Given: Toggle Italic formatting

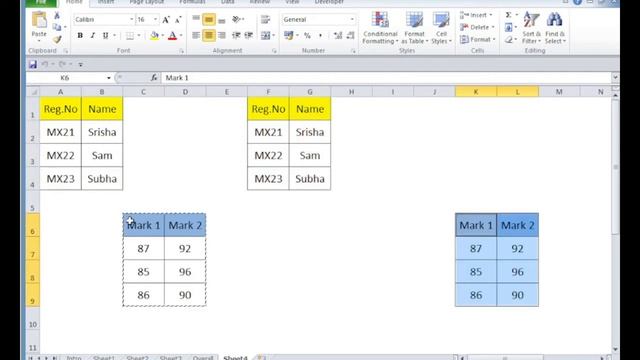Looking at the screenshot, I should (93, 36).
